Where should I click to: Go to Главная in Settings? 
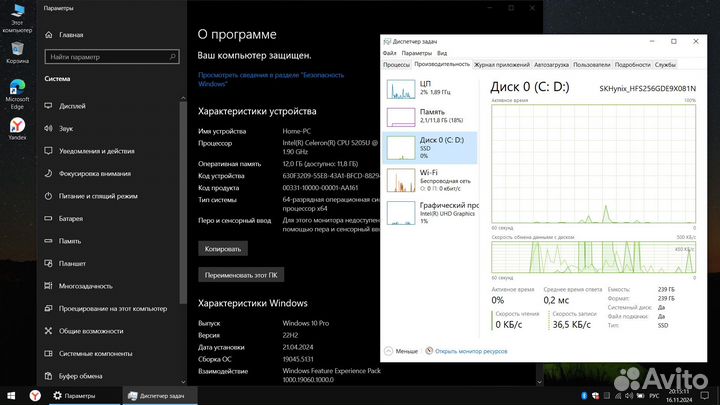pos(70,34)
